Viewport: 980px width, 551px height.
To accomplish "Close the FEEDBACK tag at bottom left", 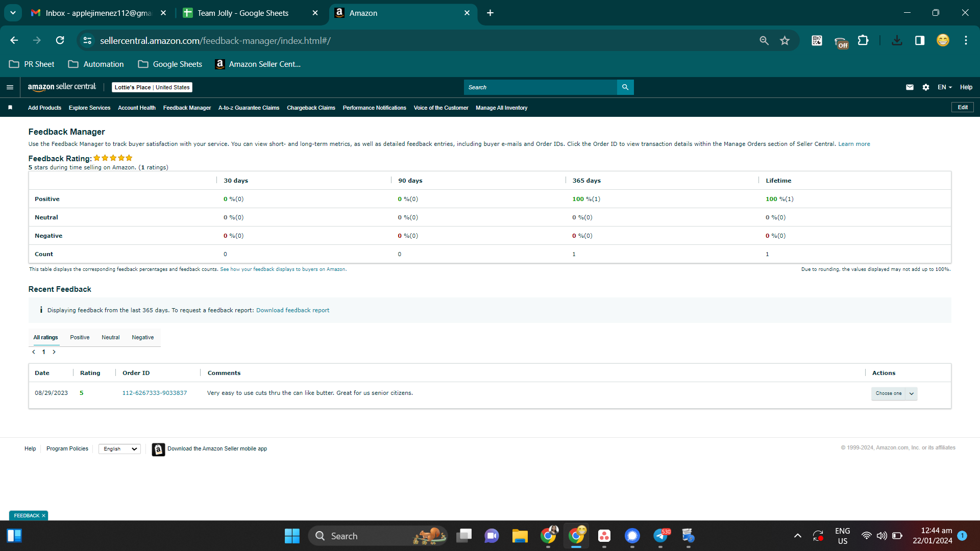I will pyautogui.click(x=43, y=516).
